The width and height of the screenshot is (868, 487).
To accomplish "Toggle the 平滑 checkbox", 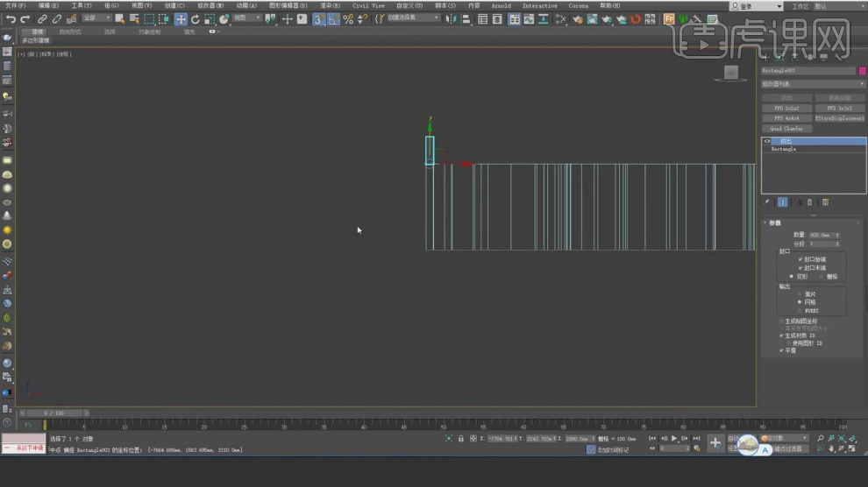I will coord(782,350).
